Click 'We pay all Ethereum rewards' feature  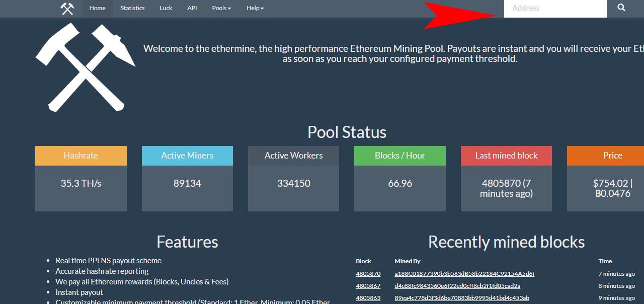pos(142,282)
